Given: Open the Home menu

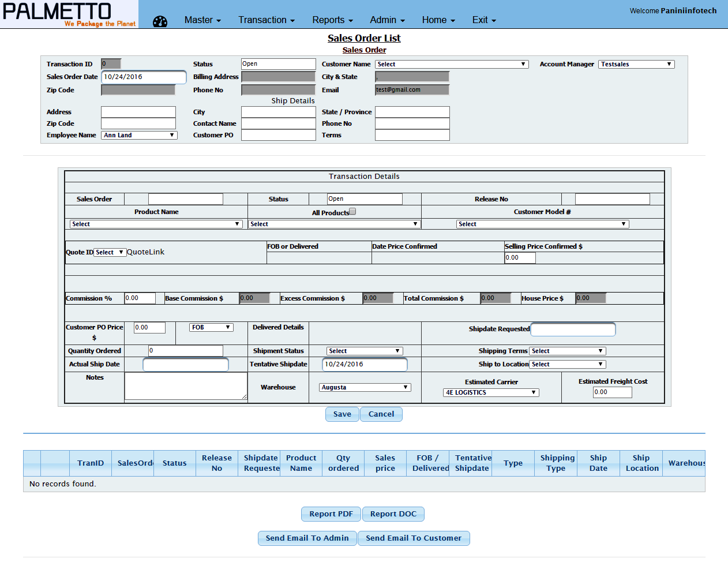Looking at the screenshot, I should tap(438, 20).
